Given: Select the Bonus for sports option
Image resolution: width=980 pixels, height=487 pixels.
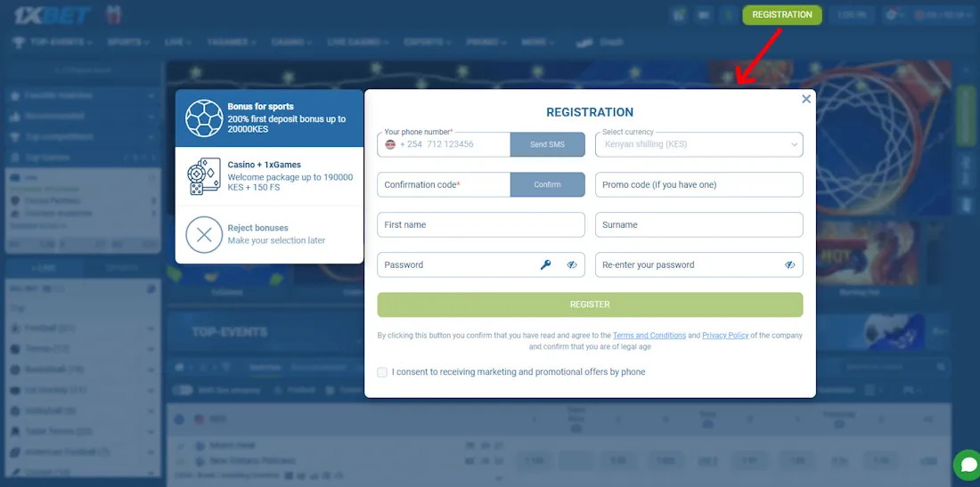Looking at the screenshot, I should 269,118.
